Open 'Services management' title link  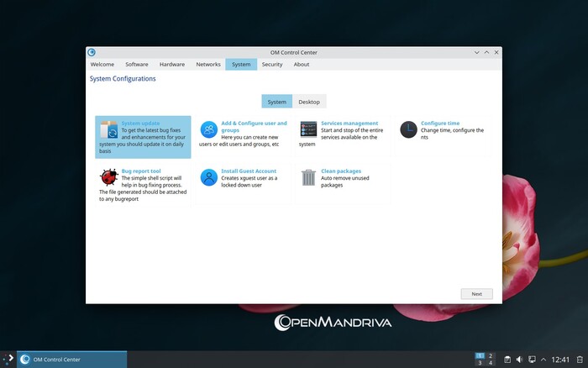pyautogui.click(x=349, y=123)
